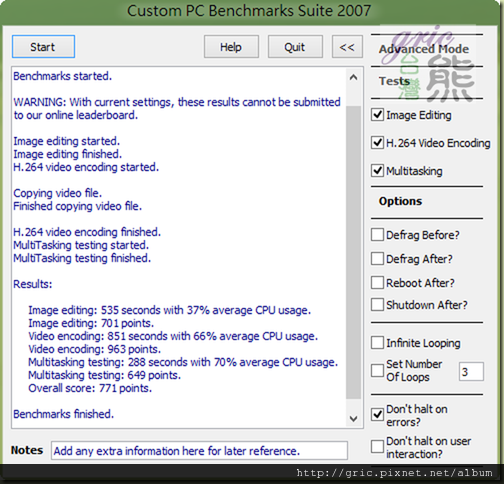Uncheck the Image Editing test
This screenshot has height=484, width=504.
click(377, 115)
